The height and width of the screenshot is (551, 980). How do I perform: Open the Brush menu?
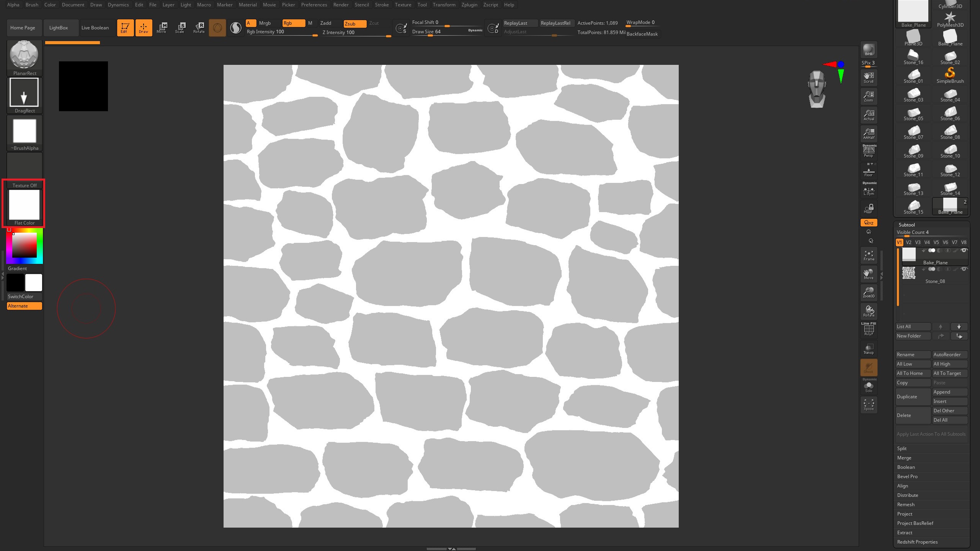coord(32,5)
